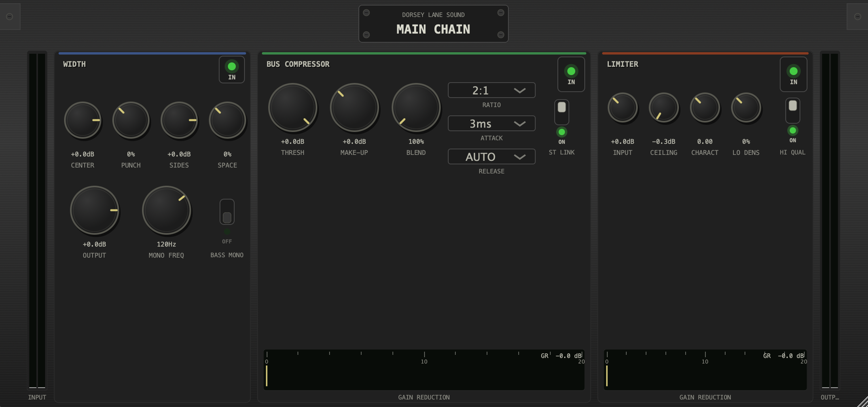Click the MAIN CHAIN title plate
Viewport: 868px width, 407px height.
434,24
